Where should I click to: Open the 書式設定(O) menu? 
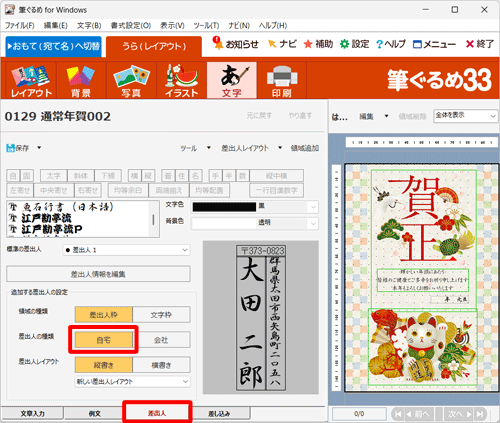[131, 26]
